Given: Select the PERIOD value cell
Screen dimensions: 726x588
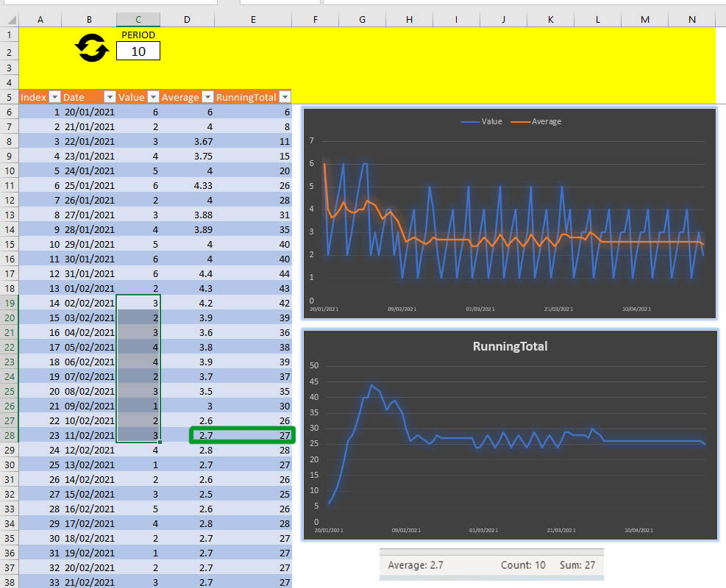Looking at the screenshot, I should pos(138,51).
